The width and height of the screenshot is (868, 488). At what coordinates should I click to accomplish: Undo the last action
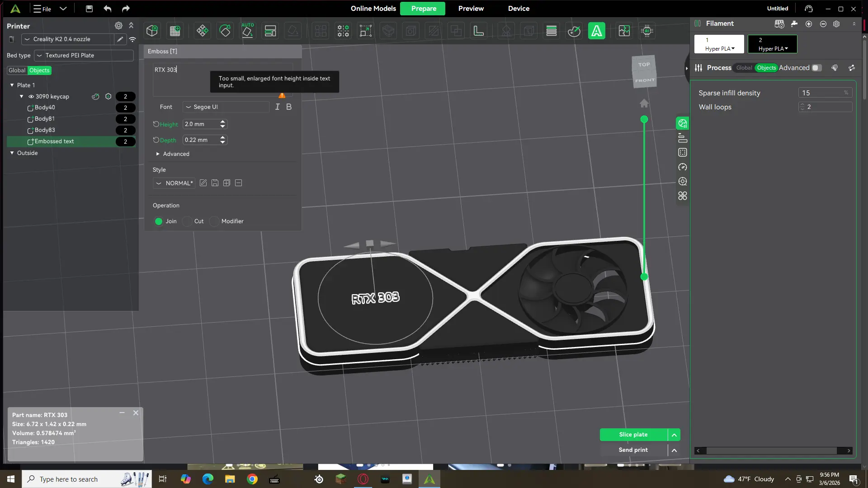tap(107, 9)
